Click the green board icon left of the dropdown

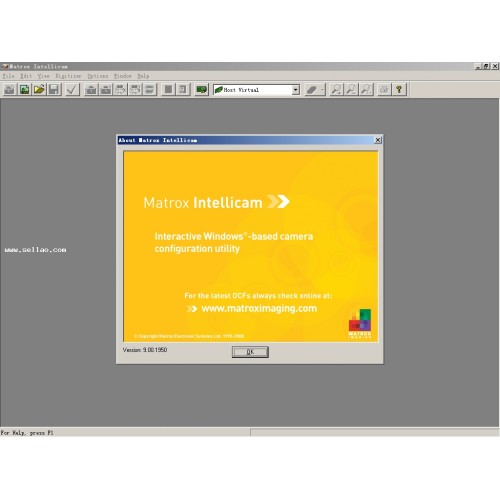click(x=201, y=89)
